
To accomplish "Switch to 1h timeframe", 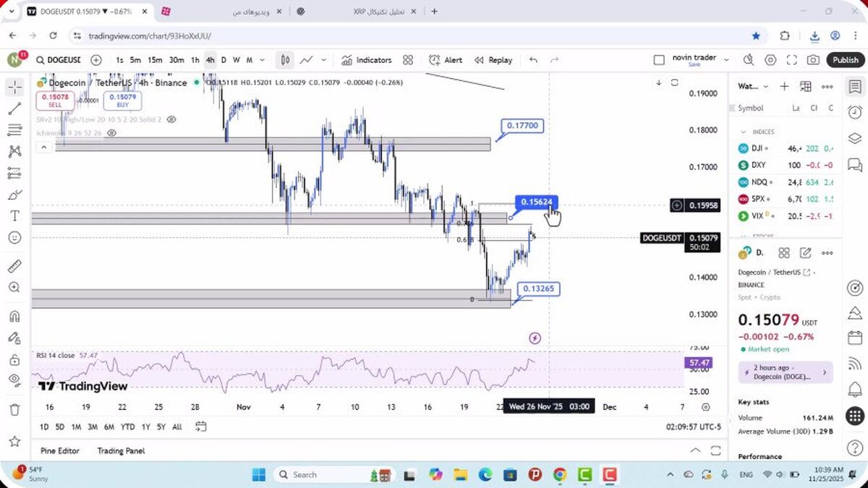I will [x=195, y=60].
